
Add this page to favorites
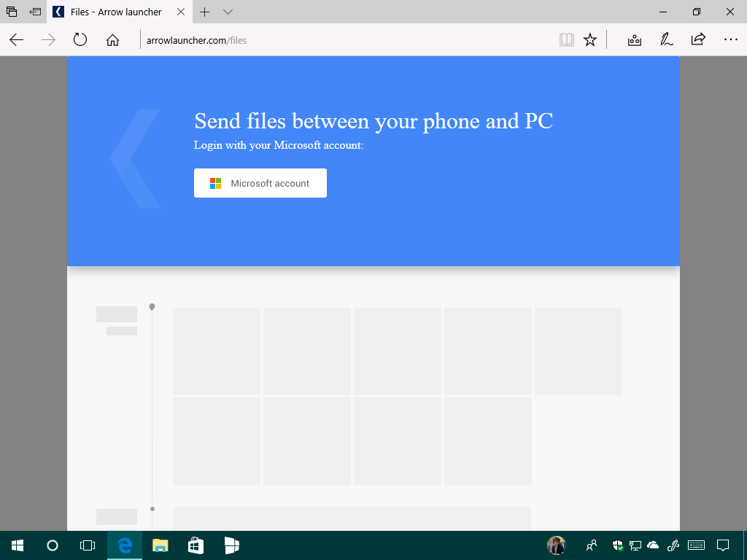tap(590, 40)
